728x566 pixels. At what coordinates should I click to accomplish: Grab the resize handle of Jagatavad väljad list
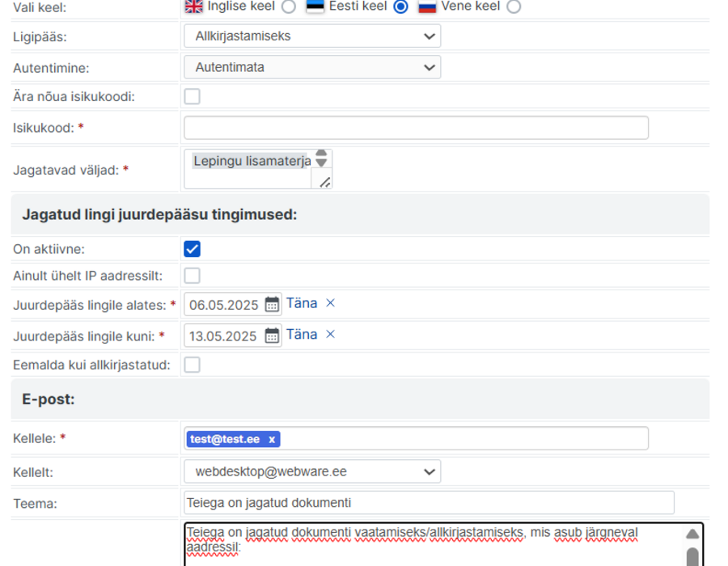(325, 182)
